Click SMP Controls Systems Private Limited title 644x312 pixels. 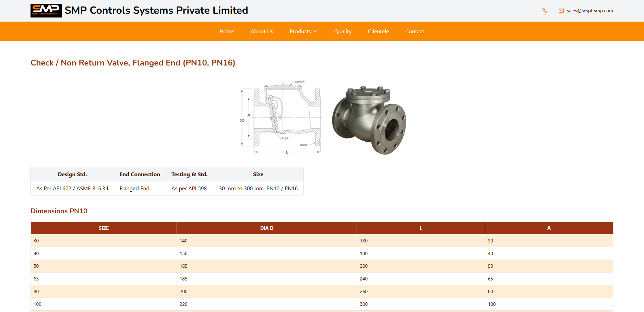coord(156,11)
